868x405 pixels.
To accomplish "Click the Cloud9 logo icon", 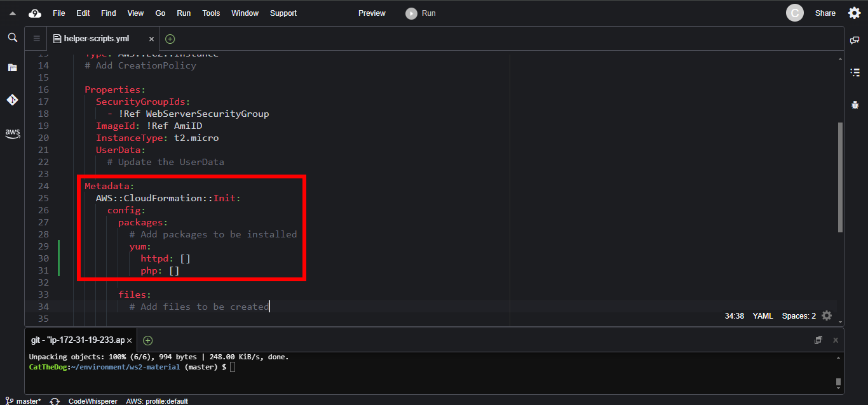I will tap(35, 13).
